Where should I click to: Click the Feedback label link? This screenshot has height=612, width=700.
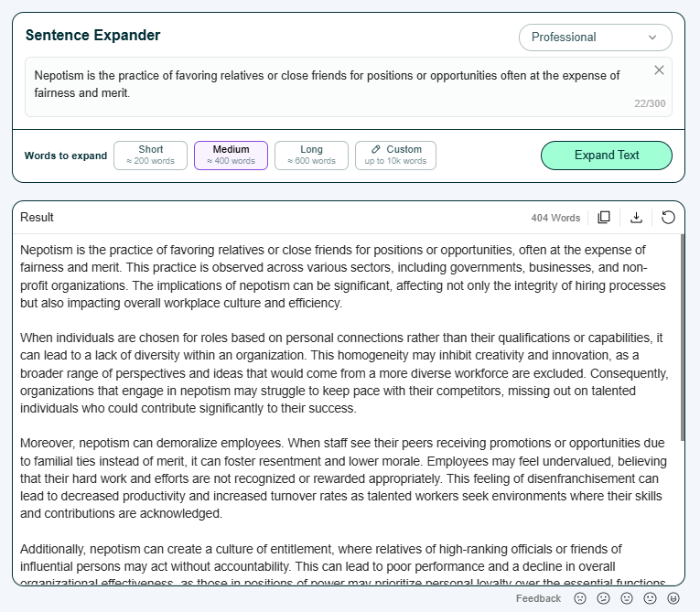[538, 598]
